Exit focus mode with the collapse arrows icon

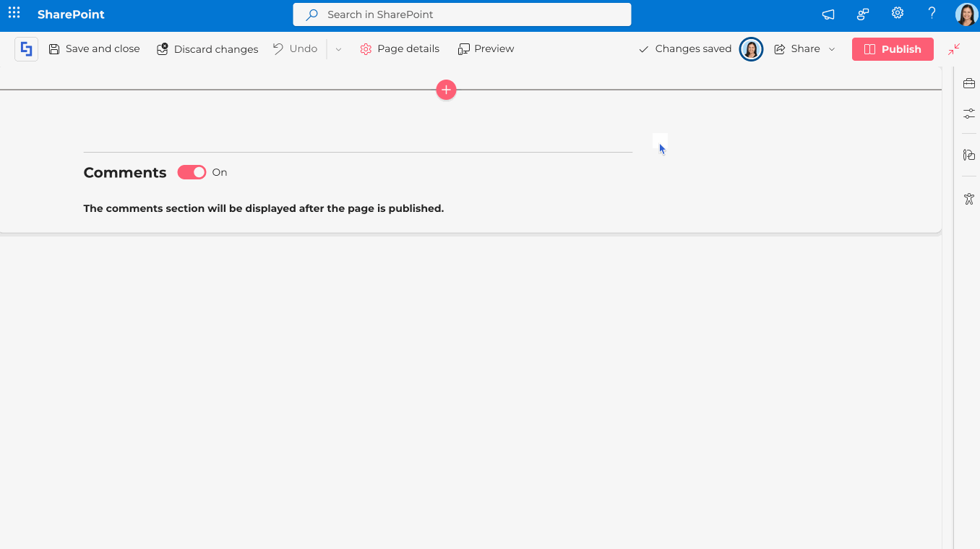(x=953, y=48)
